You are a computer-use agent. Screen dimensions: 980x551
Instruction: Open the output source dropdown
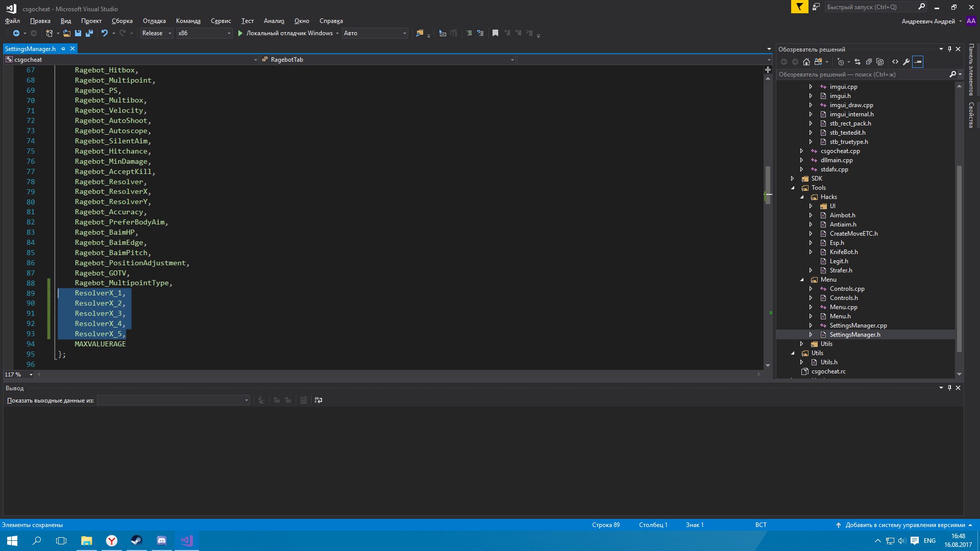[x=174, y=400]
